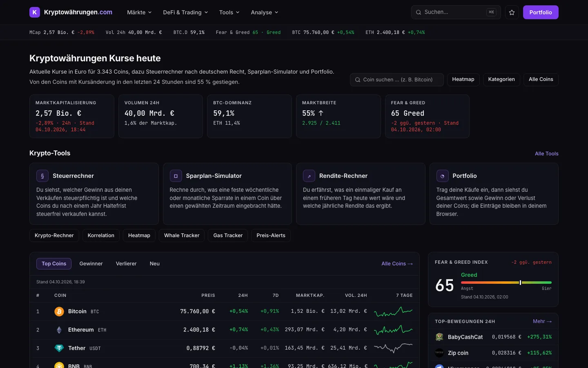Viewport: 588px width, 368px height.
Task: Click the Bitcoin 7-day sparkline chart
Action: [x=393, y=312]
